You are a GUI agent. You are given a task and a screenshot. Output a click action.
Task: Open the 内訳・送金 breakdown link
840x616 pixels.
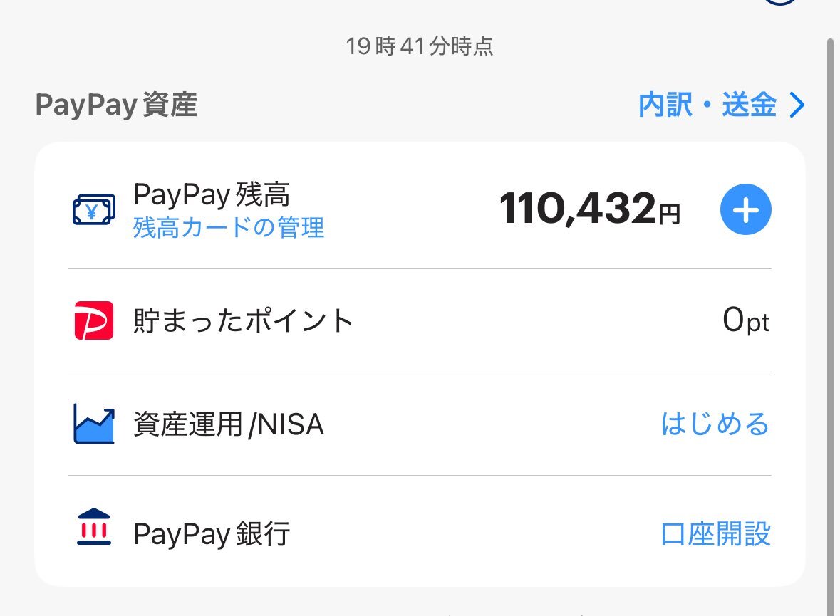pyautogui.click(x=707, y=105)
